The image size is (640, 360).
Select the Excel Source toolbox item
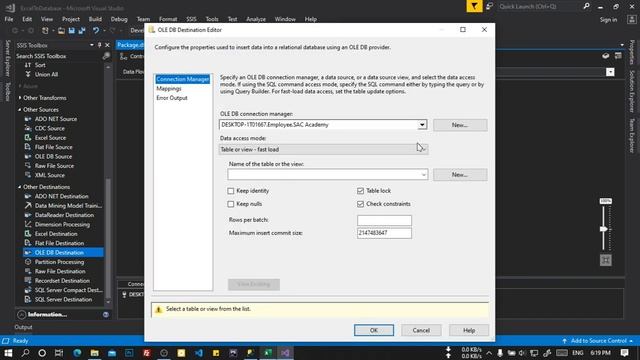[x=50, y=138]
